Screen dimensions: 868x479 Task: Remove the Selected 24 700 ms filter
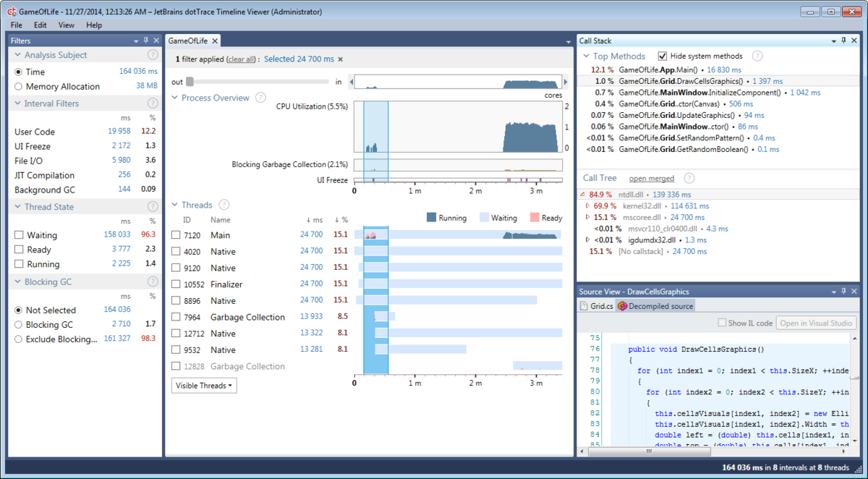[341, 59]
